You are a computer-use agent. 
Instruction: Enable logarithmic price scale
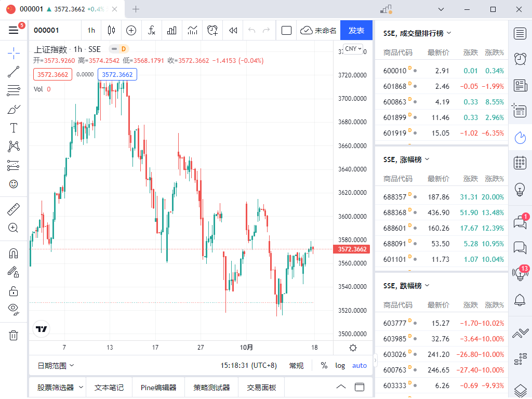tap(340, 365)
